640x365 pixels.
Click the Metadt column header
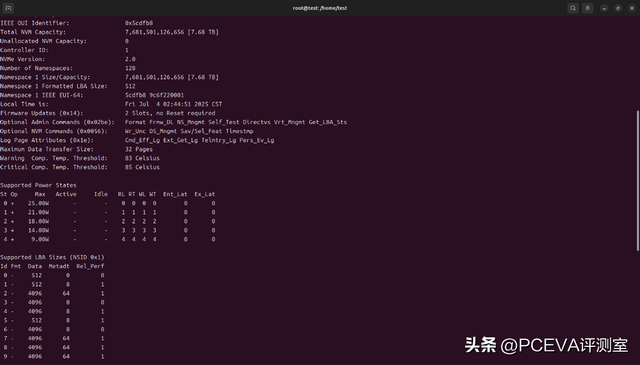pyautogui.click(x=59, y=266)
